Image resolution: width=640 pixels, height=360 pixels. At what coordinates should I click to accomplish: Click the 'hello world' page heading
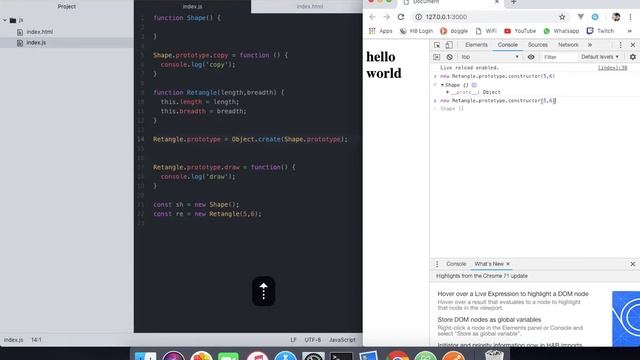384,65
